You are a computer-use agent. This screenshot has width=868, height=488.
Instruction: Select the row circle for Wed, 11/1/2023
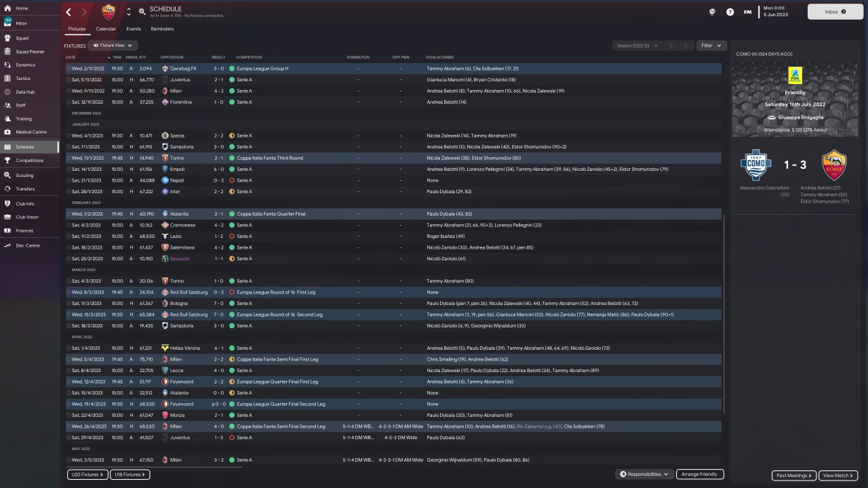68,158
